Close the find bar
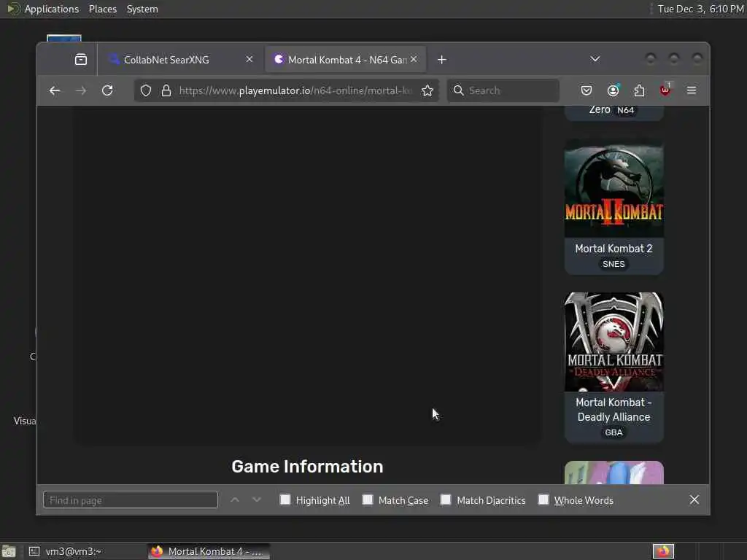This screenshot has width=747, height=560. [694, 499]
